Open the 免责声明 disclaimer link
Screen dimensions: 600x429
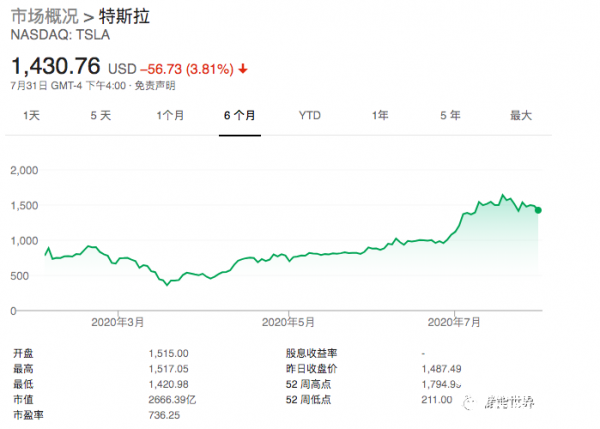click(x=155, y=85)
